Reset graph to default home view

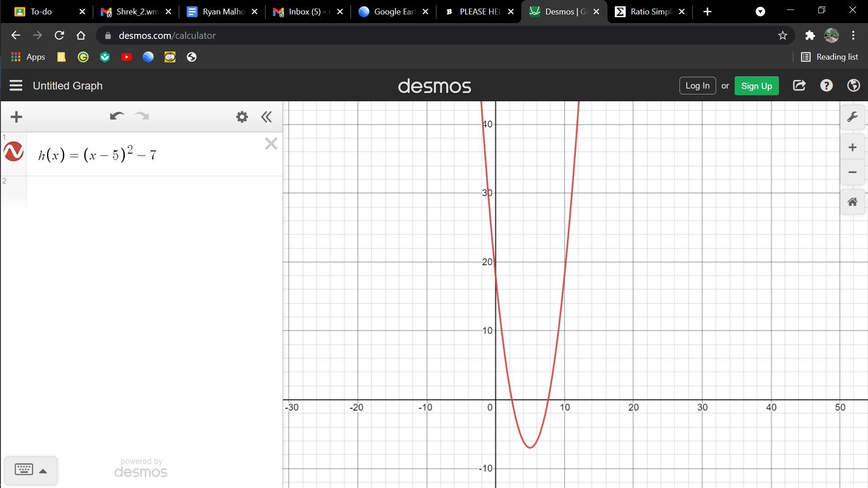pos(852,202)
